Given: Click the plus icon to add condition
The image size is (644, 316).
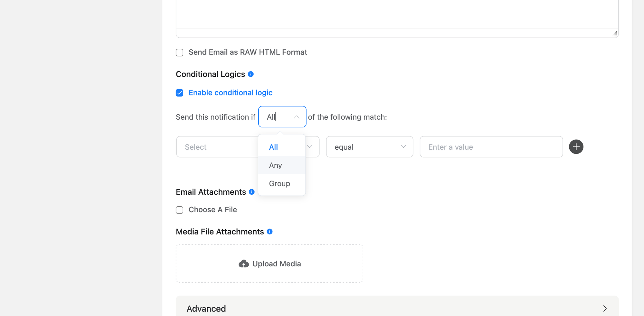Looking at the screenshot, I should coord(576,147).
